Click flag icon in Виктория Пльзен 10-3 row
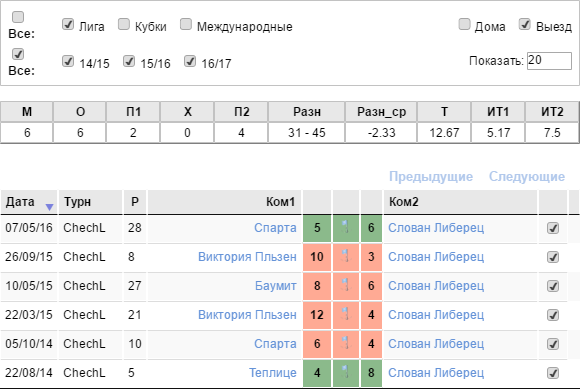The image size is (580, 389). (345, 256)
